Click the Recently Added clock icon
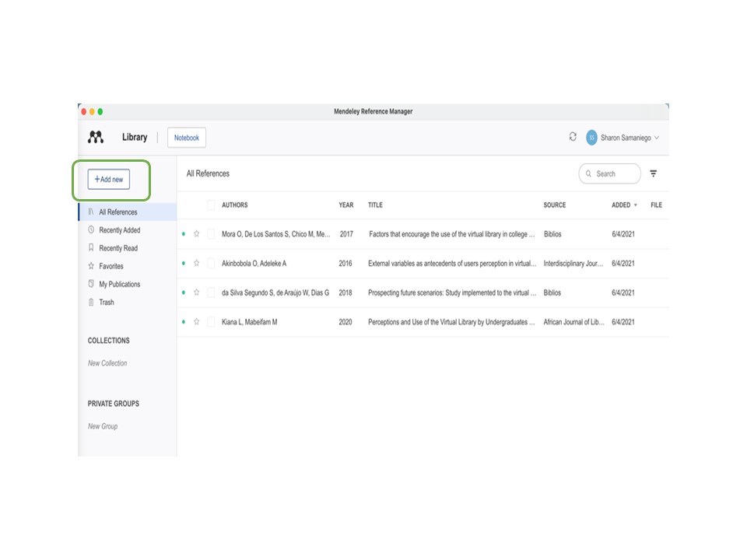 pos(91,229)
